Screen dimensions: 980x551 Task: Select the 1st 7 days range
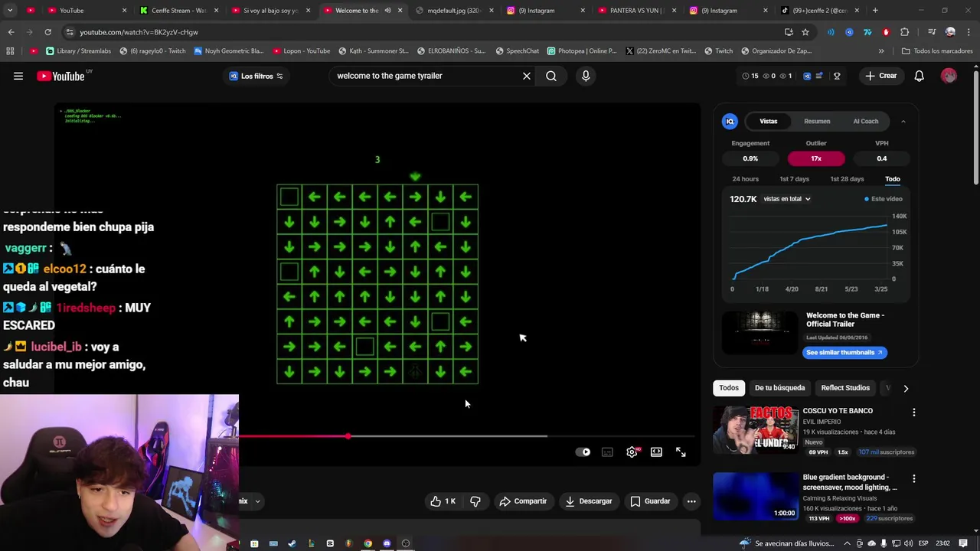click(x=794, y=179)
